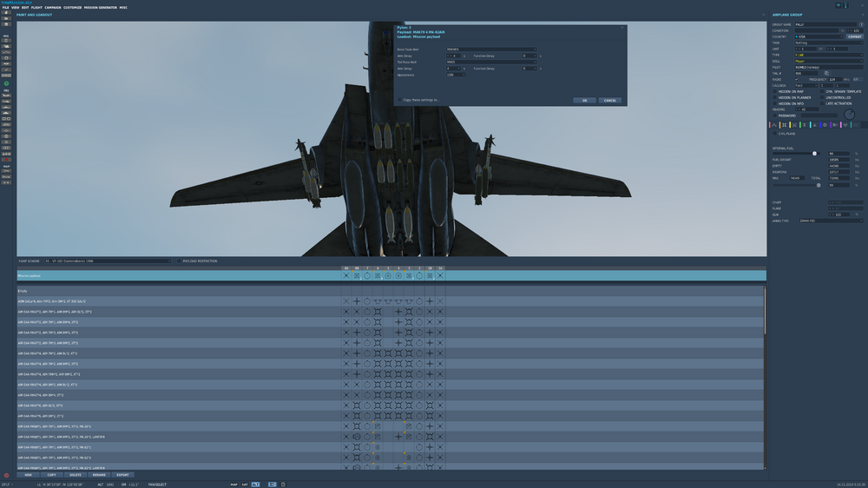Open the Tail Fuze Well dropdown
The height and width of the screenshot is (488, 868).
coord(491,62)
